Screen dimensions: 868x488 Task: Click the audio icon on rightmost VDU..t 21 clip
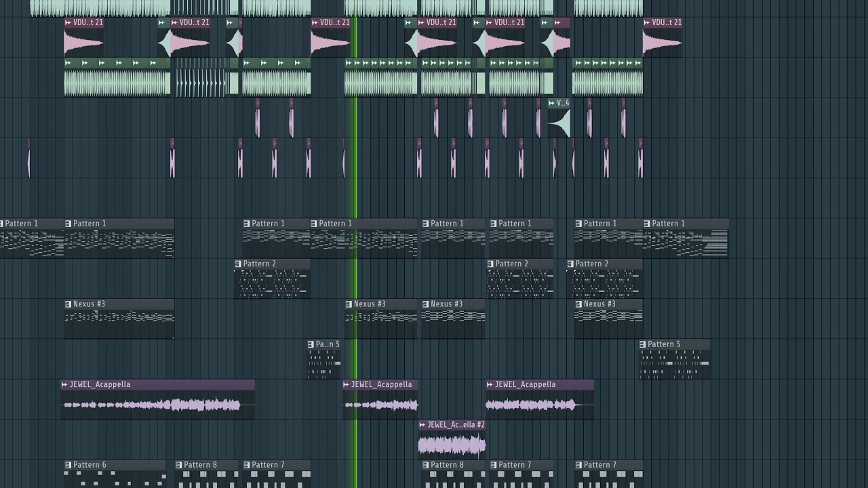[648, 22]
